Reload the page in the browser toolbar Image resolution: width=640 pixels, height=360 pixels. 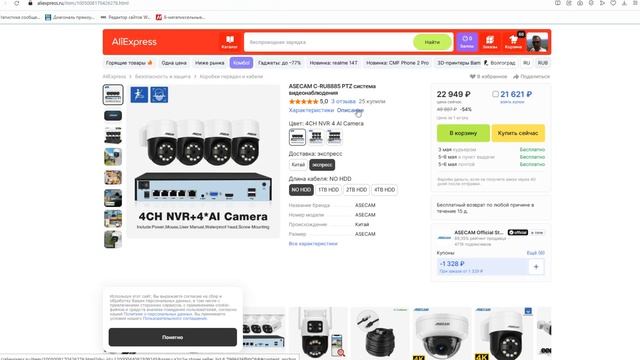[16, 3]
